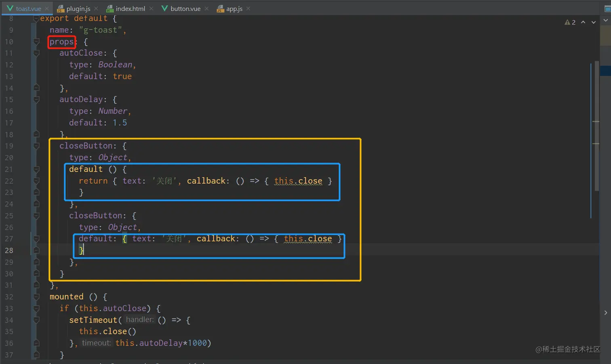Go to previous highlighted error arrow
Image resolution: width=611 pixels, height=364 pixels.
583,22
